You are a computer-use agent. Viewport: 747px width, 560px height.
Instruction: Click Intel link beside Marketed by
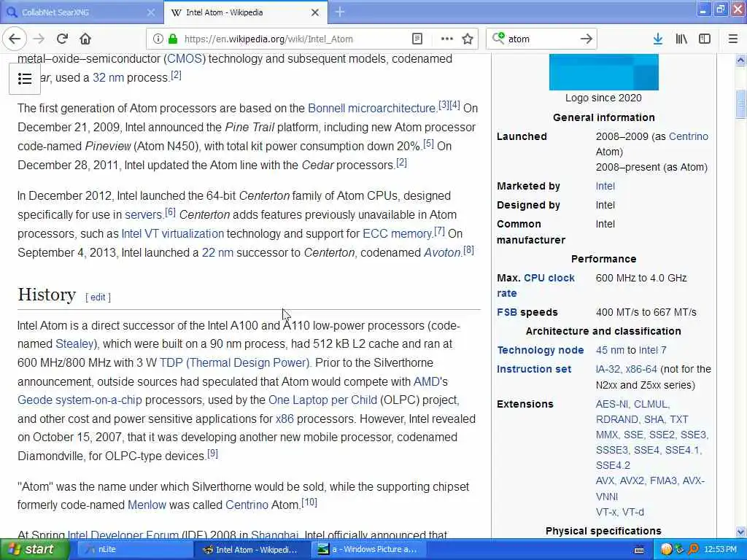click(x=605, y=186)
